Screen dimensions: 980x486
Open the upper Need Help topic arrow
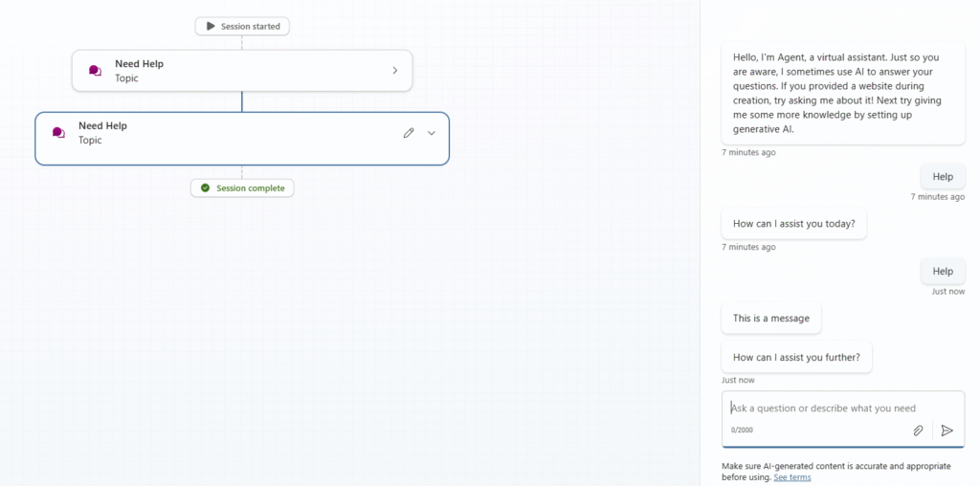point(395,71)
